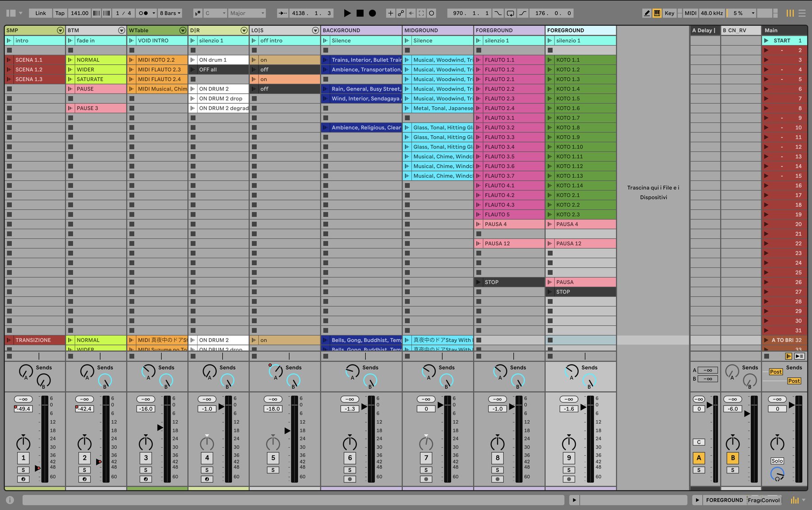Click the Follow playback arrow icon
Viewport: 812px width, 510px height.
coord(282,13)
